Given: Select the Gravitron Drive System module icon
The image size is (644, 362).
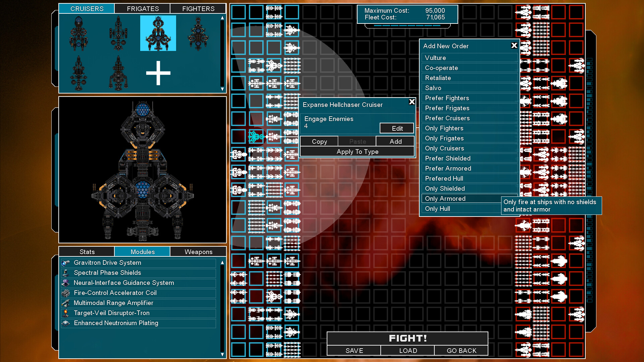Looking at the screenshot, I should 66,263.
